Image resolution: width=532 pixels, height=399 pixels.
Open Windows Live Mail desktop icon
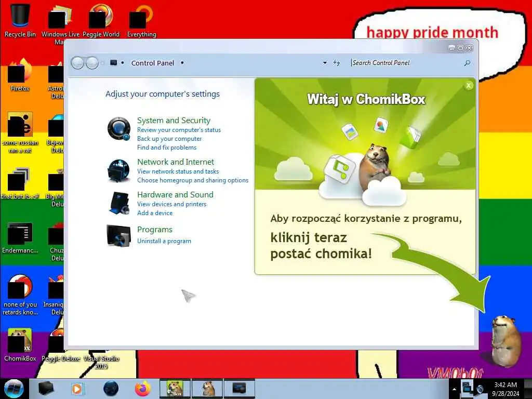60,24
